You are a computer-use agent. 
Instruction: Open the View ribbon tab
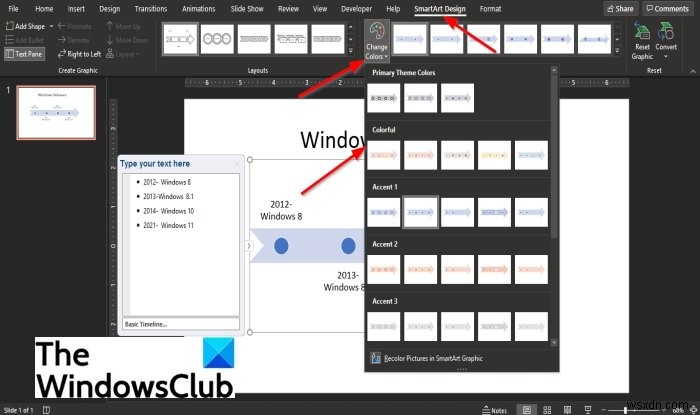(320, 8)
